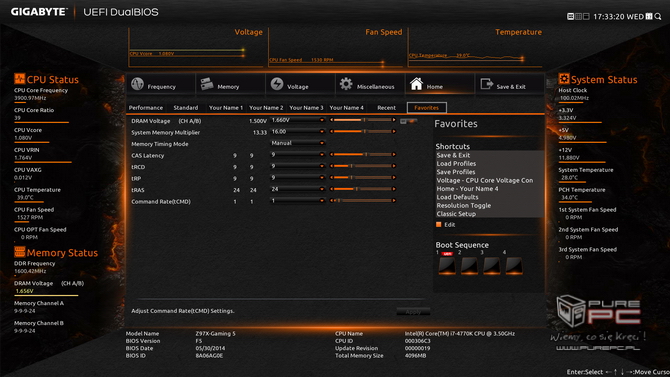
Task: Click the Apply button
Action: [x=413, y=312]
